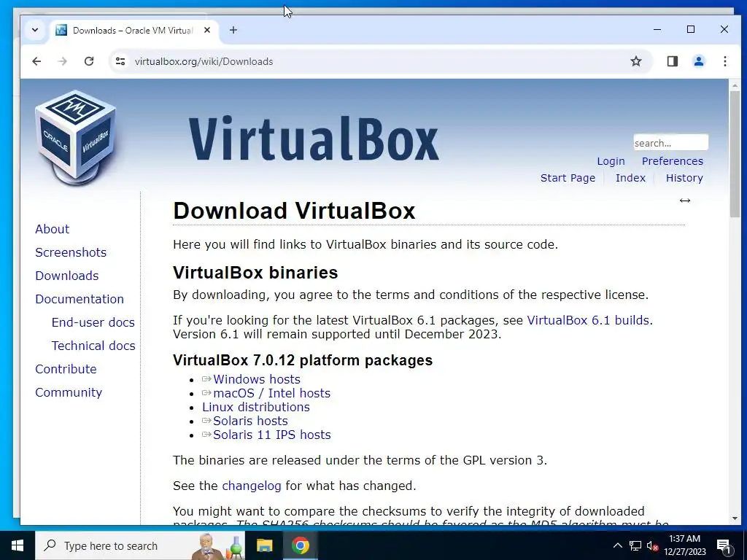
Task: Open About in the sidebar
Action: (52, 229)
